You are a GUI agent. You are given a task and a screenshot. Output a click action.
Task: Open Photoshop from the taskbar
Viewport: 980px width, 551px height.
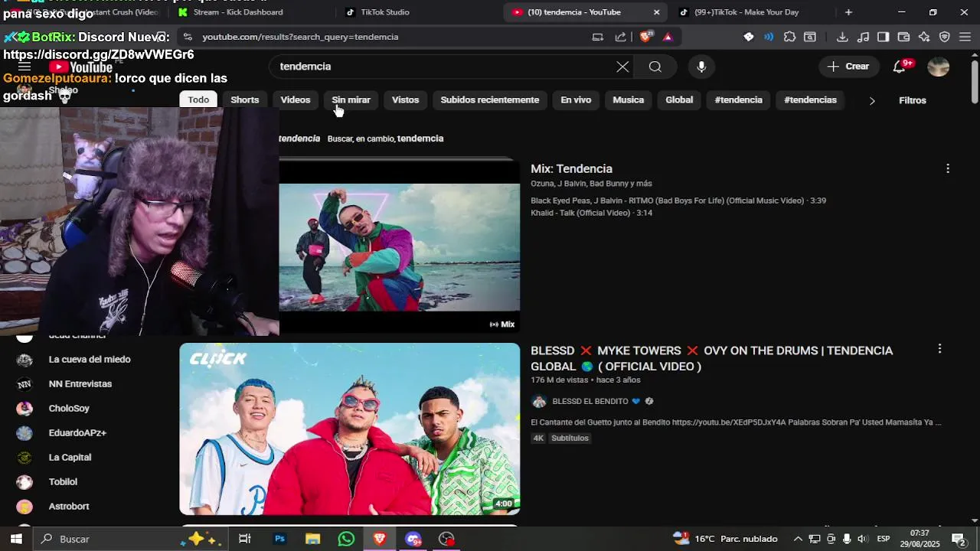click(x=279, y=539)
